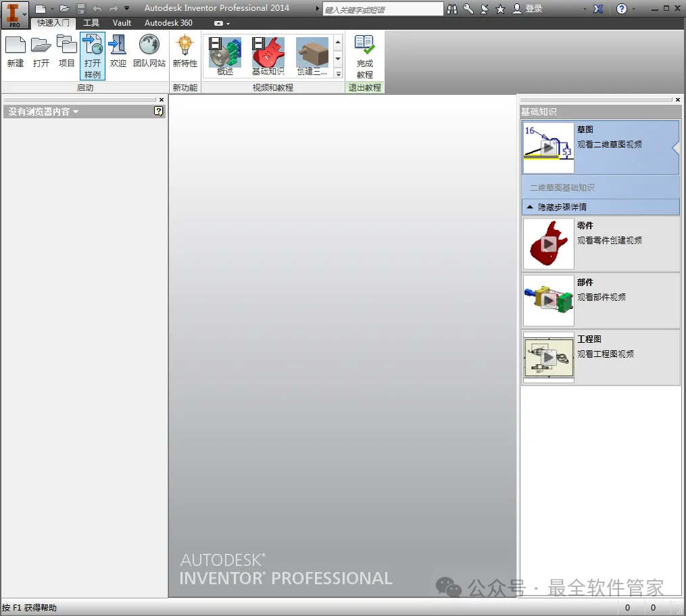Click the Save quick access icon

click(x=81, y=8)
